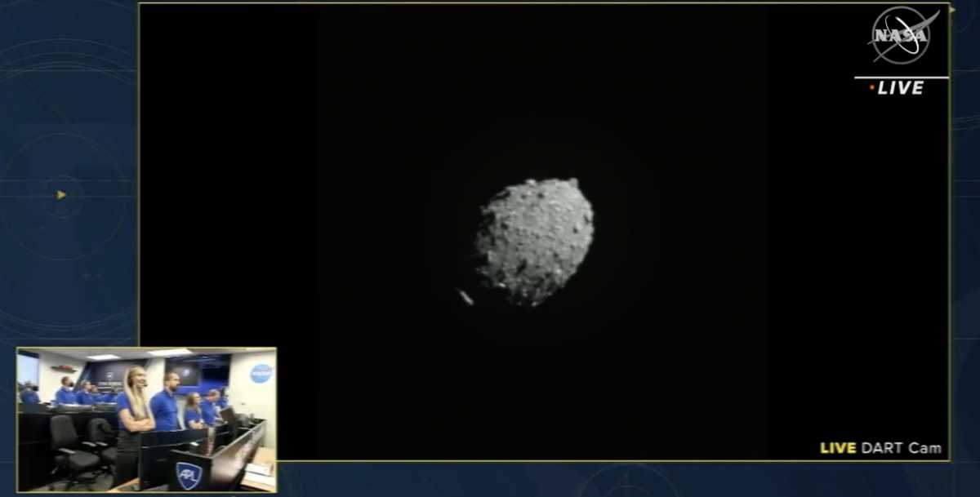
Task: Click the "LIVE DART Cam" label
Action: point(880,448)
